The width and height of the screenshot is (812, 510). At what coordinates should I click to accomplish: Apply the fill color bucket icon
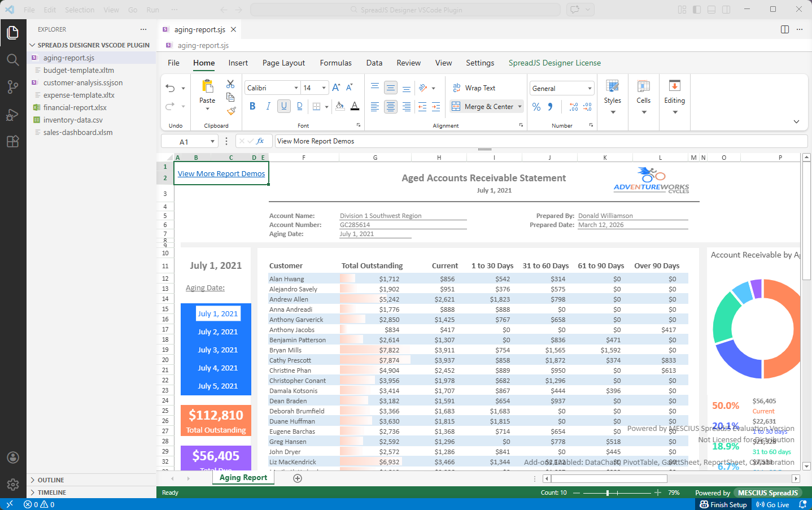[x=340, y=106]
